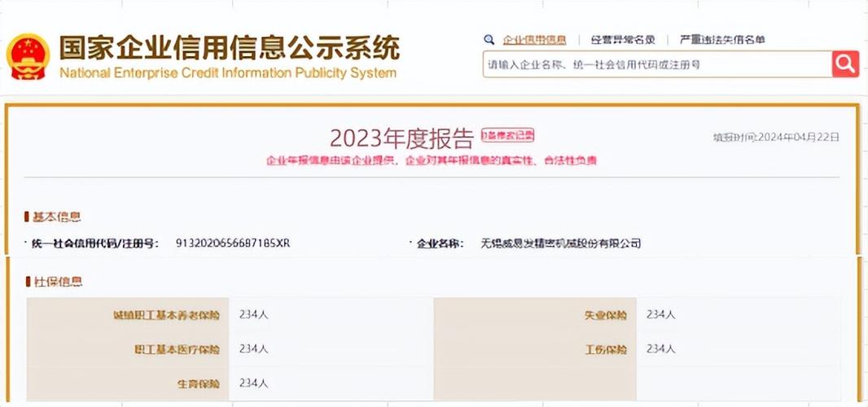Click the National Enterprise Credit Information subtitle
Image resolution: width=868 pixels, height=407 pixels.
point(227,73)
